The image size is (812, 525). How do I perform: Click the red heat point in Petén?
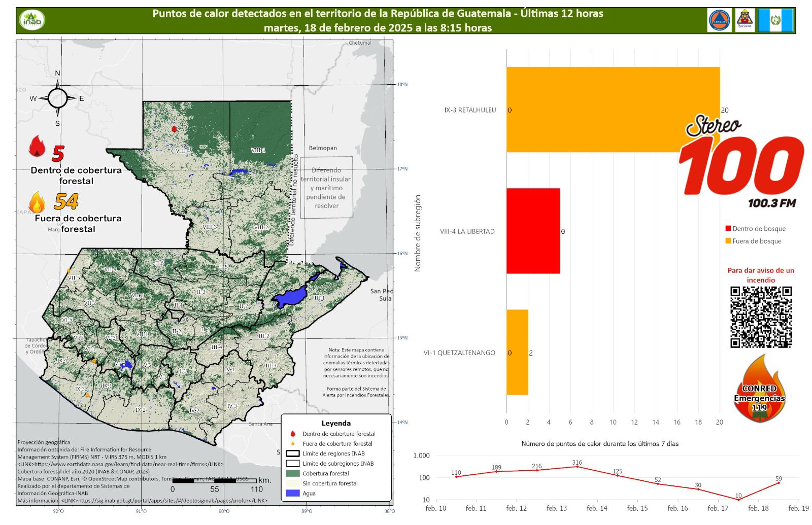(x=174, y=129)
